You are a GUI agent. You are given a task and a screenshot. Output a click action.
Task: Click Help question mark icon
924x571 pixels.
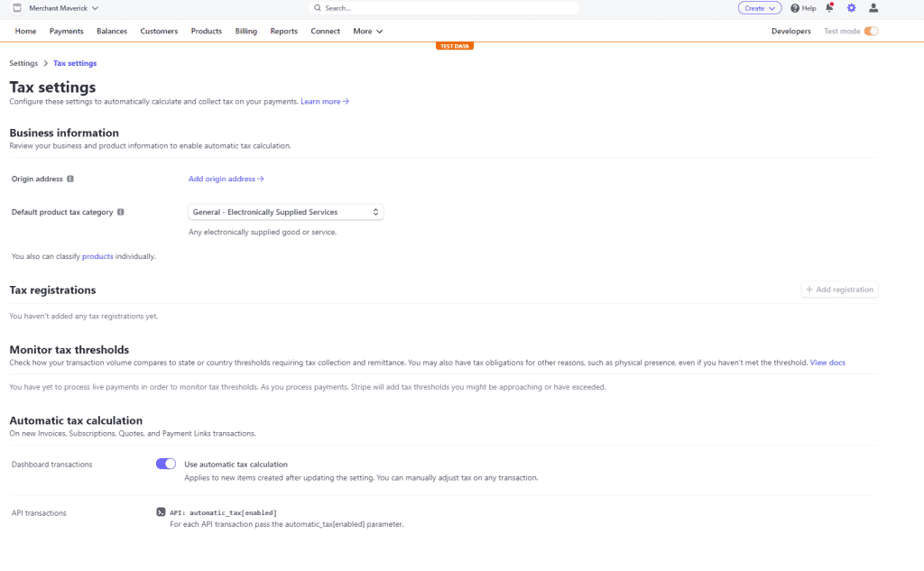[x=795, y=8]
